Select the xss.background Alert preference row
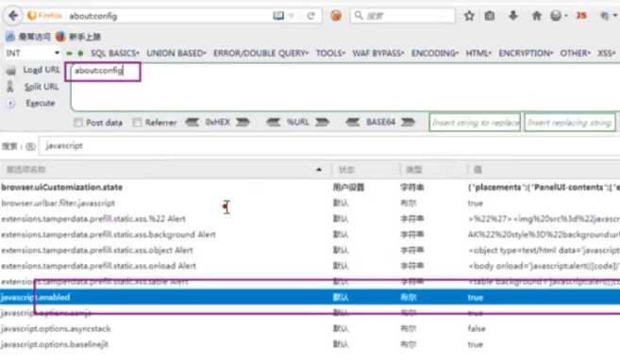 (310, 235)
